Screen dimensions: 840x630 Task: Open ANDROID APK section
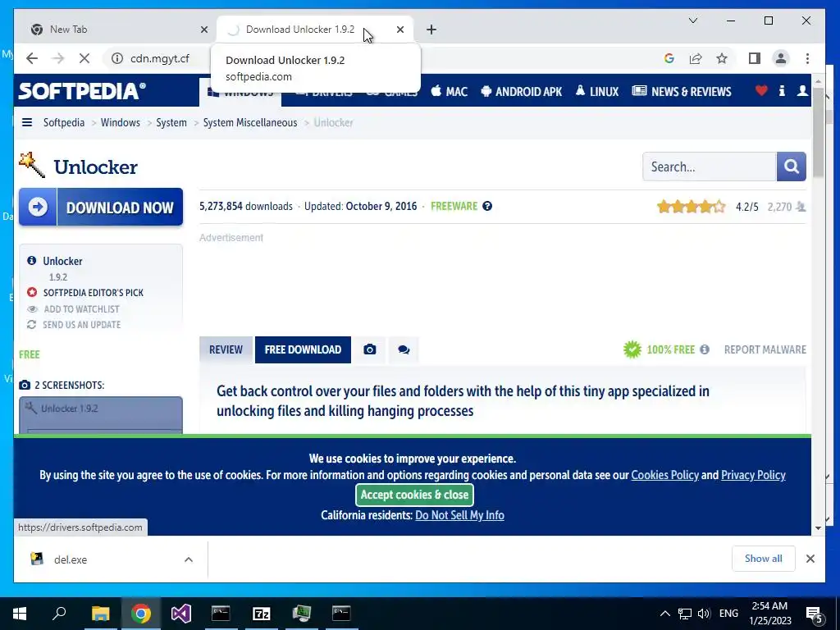click(521, 92)
